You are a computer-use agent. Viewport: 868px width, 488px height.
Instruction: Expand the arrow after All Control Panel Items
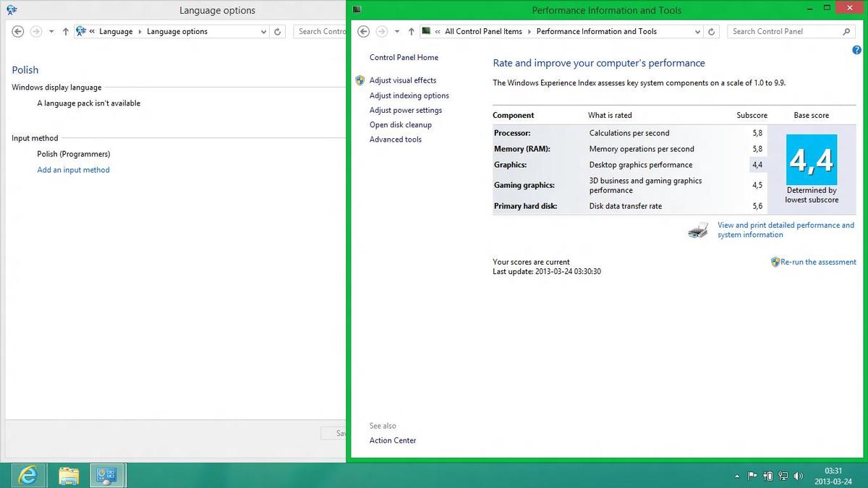point(529,32)
